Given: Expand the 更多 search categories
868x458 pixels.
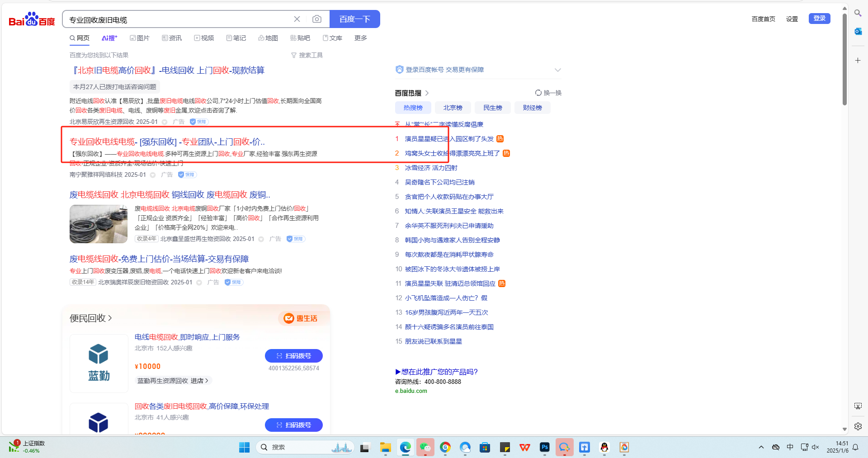Looking at the screenshot, I should point(360,38).
